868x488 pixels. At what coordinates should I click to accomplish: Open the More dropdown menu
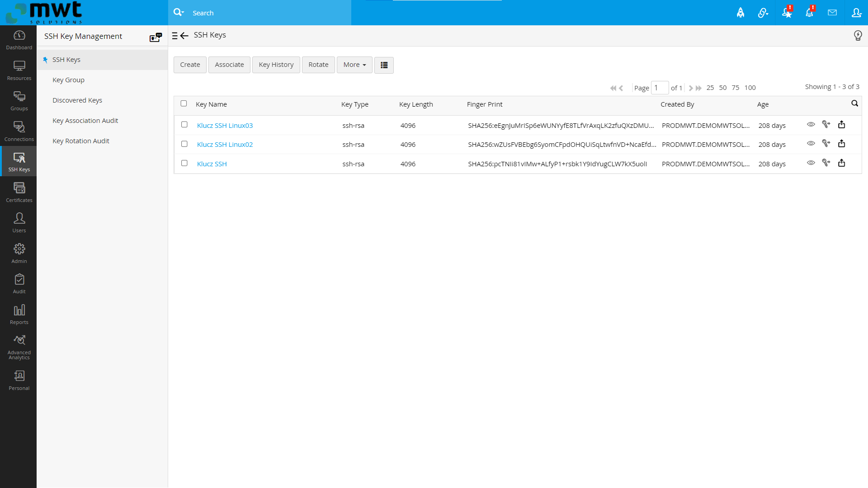coord(354,65)
